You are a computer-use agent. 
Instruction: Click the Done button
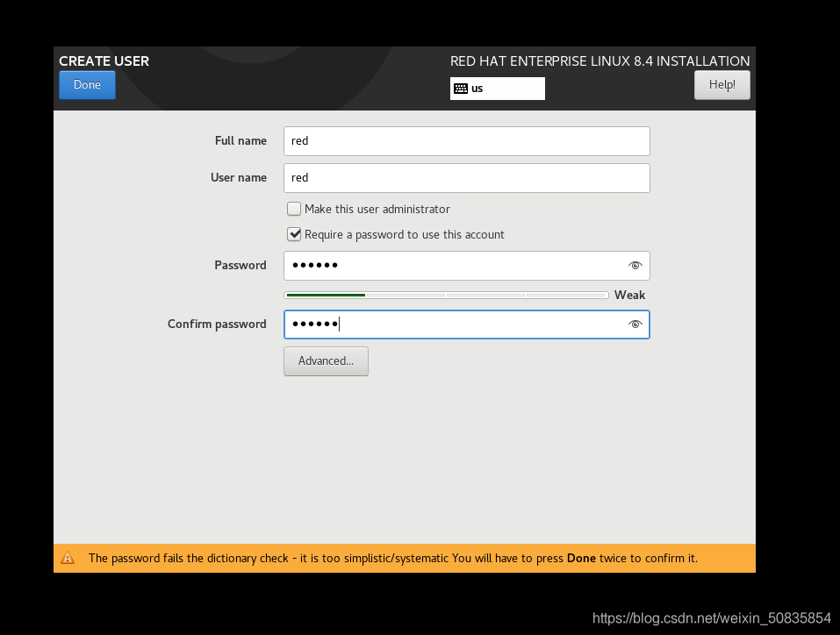[87, 84]
